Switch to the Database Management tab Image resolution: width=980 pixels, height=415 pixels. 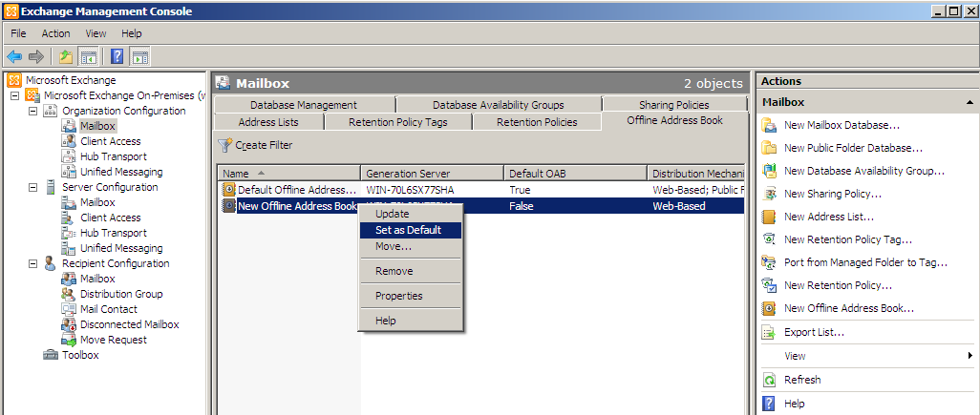304,105
